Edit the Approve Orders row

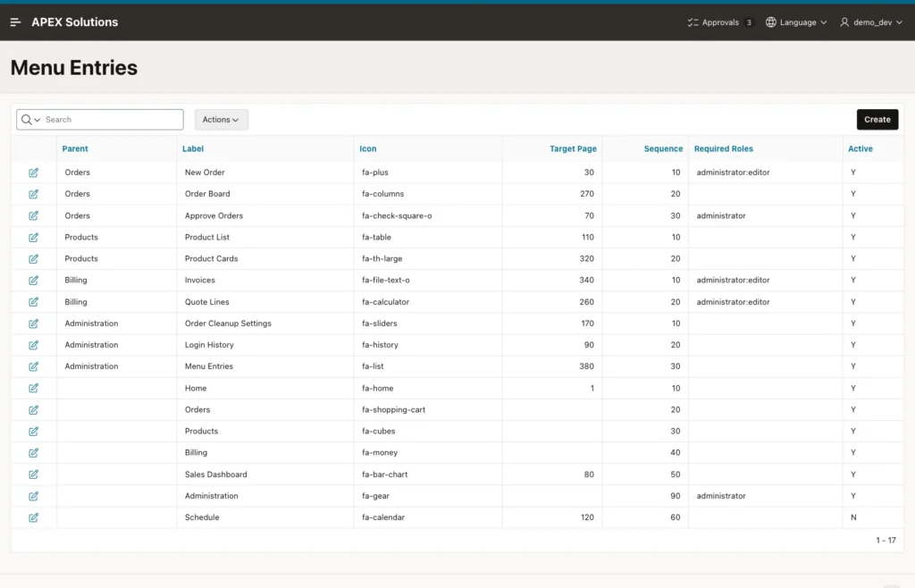tap(33, 216)
